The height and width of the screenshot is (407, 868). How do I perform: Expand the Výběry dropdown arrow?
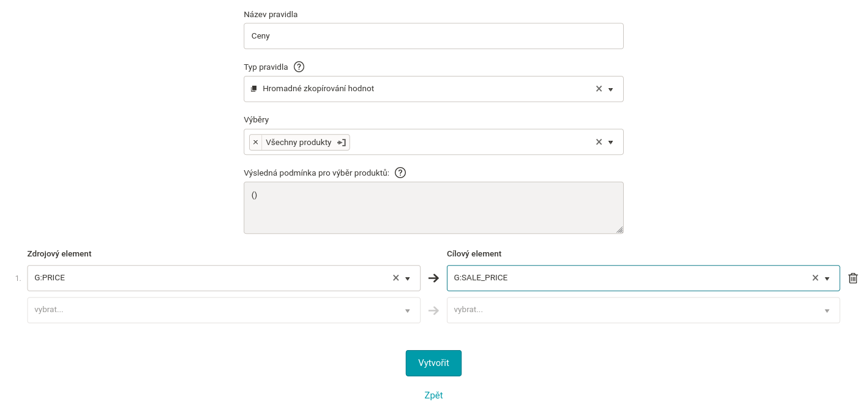click(x=610, y=143)
